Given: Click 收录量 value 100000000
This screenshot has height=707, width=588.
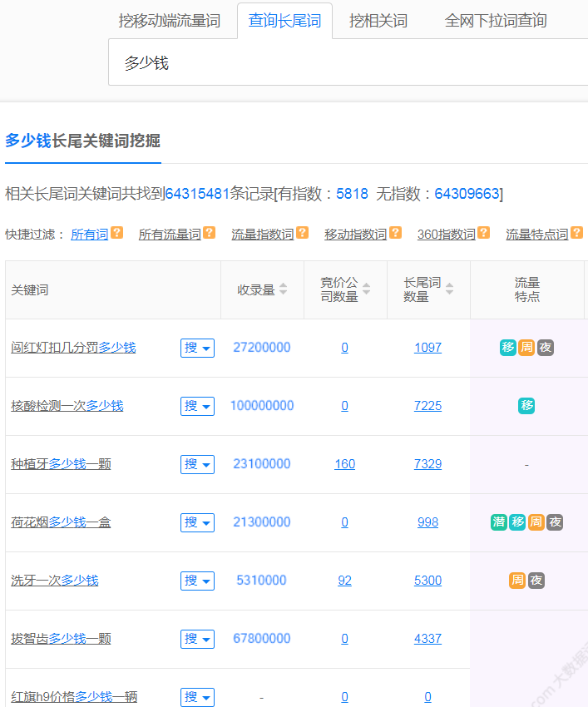Looking at the screenshot, I should 262,406.
